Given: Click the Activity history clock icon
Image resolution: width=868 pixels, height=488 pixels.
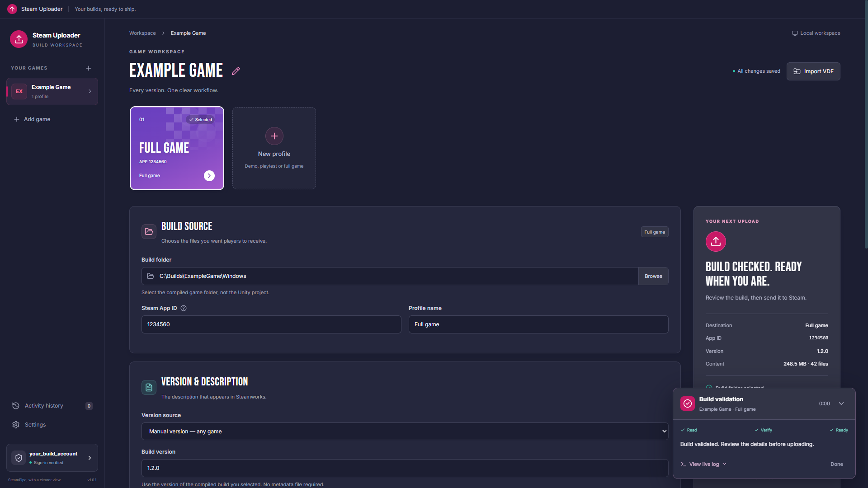Looking at the screenshot, I should point(16,406).
